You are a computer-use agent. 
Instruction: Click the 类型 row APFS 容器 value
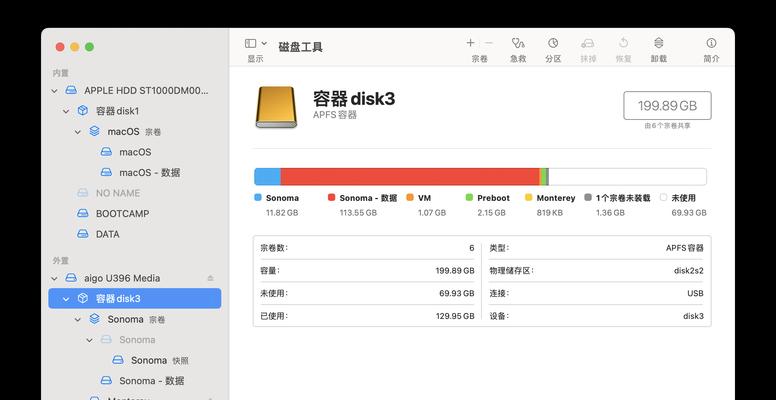(x=684, y=248)
